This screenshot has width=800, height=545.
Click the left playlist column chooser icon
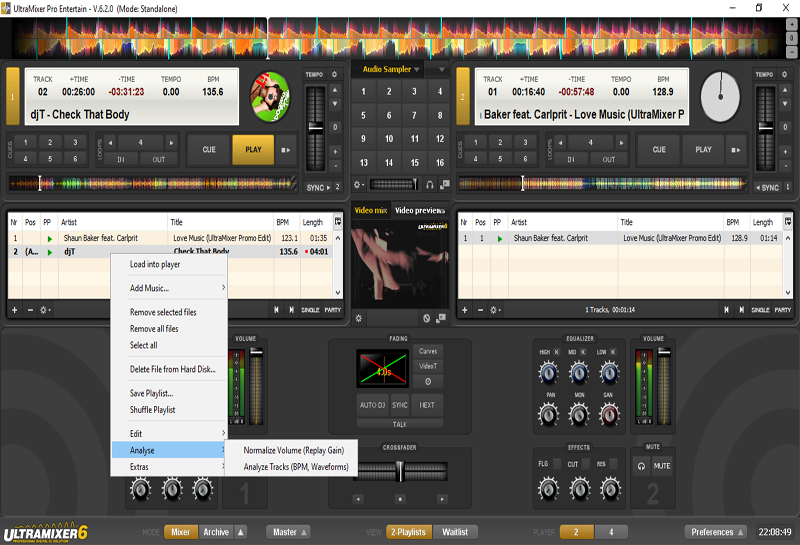tap(338, 222)
